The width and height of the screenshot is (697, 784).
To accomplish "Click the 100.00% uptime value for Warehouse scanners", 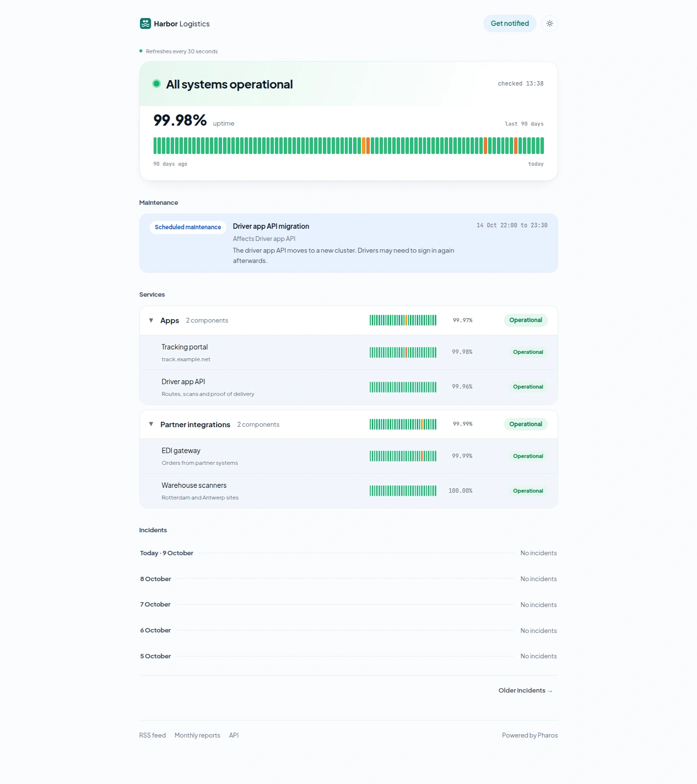I will coord(460,491).
